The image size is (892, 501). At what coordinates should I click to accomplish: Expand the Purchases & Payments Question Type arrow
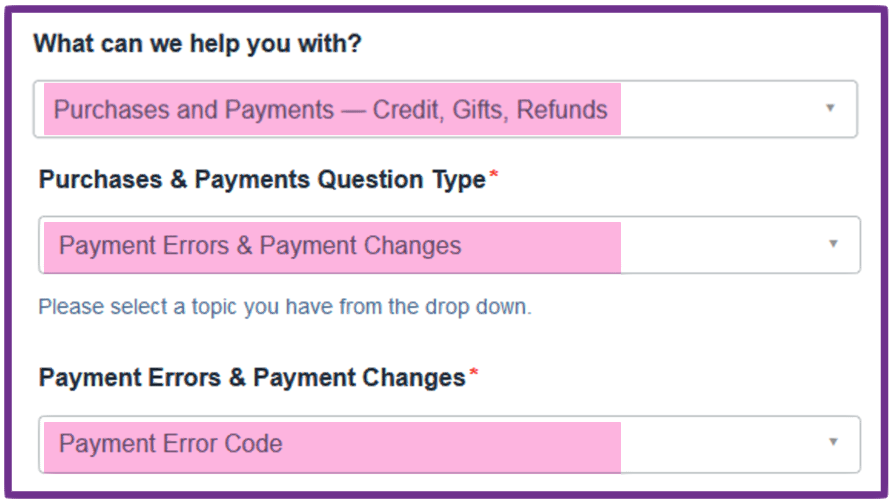(832, 244)
